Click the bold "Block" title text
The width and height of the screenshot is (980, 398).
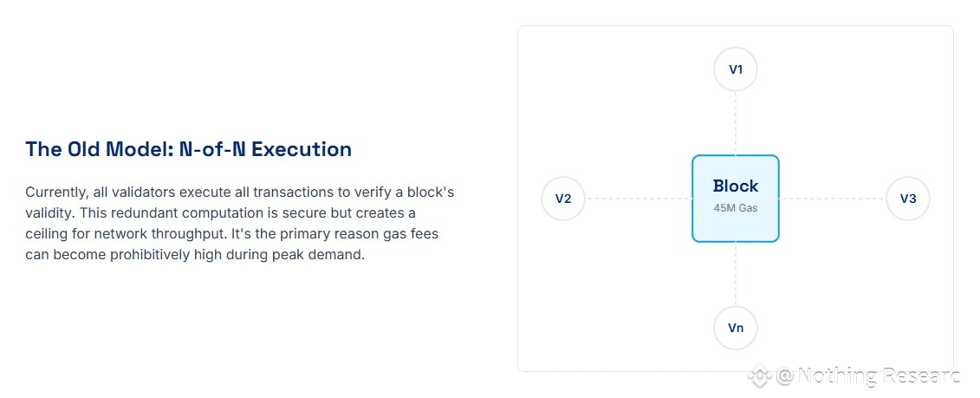point(735,186)
